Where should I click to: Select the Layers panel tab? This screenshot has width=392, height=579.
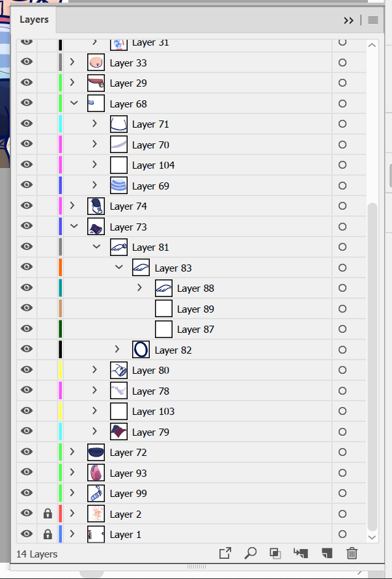point(34,20)
